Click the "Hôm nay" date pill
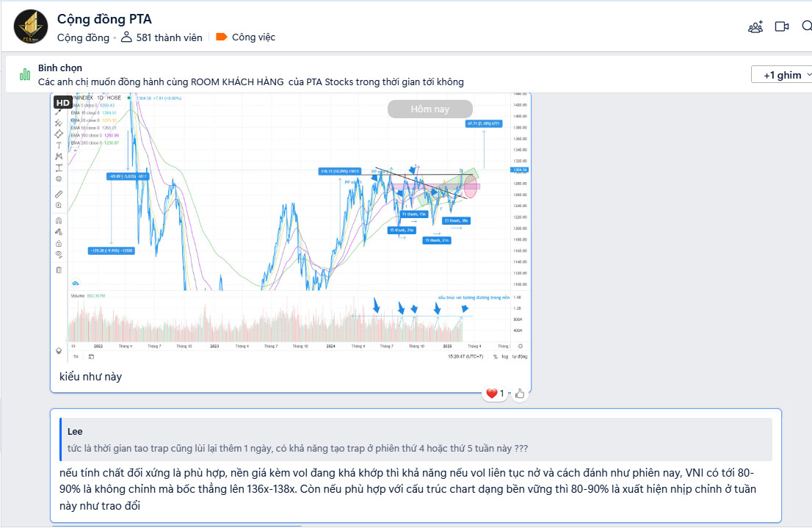Image resolution: width=812 pixels, height=528 pixels. click(x=429, y=109)
